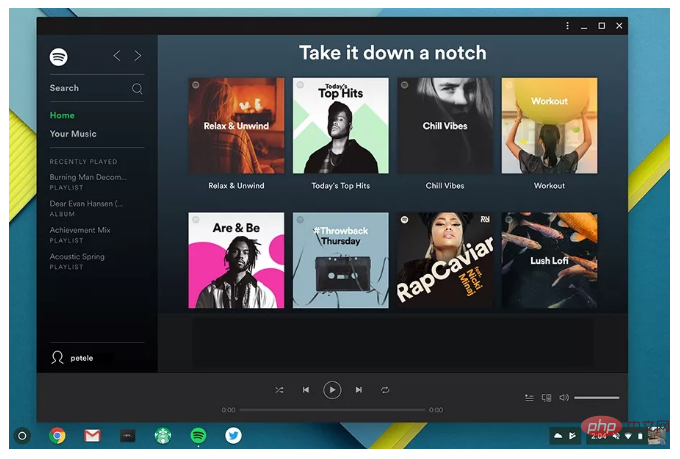680x459 pixels.
Task: Open the Chrome OS launcher circle
Action: (22, 436)
